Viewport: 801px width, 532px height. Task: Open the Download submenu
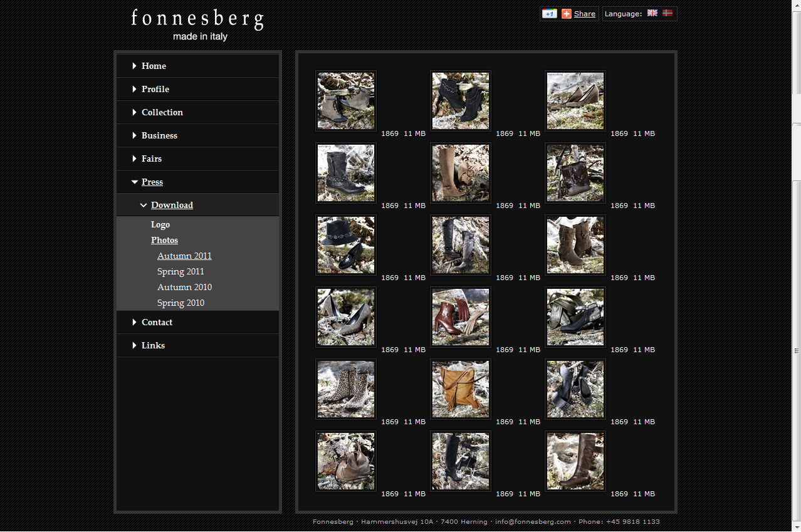(172, 205)
